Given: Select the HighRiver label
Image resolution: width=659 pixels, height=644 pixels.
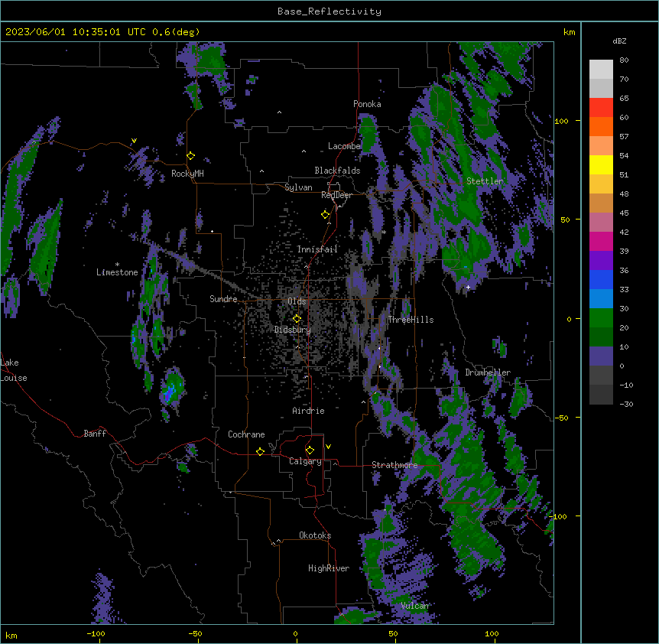Looking at the screenshot, I should click(329, 568).
